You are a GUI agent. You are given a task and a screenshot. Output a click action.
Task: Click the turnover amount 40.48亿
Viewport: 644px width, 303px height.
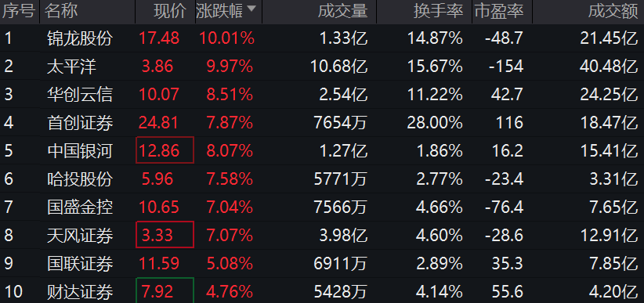point(609,67)
